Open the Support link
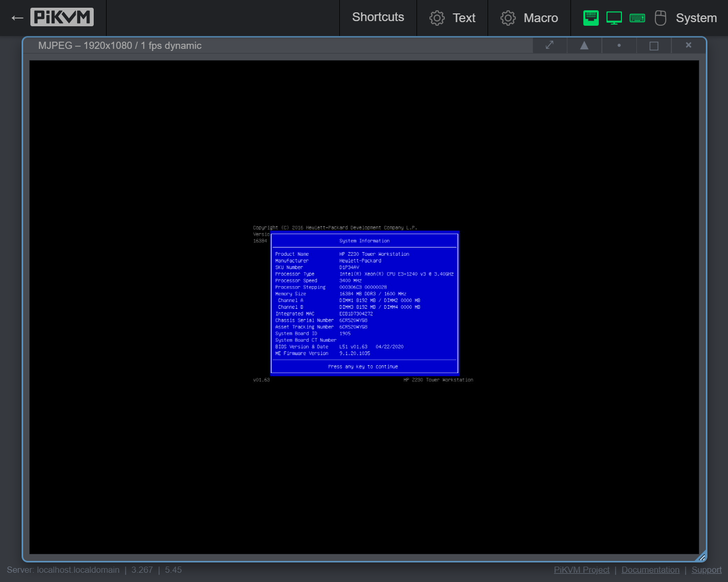Image resolution: width=728 pixels, height=582 pixels. tap(706, 570)
